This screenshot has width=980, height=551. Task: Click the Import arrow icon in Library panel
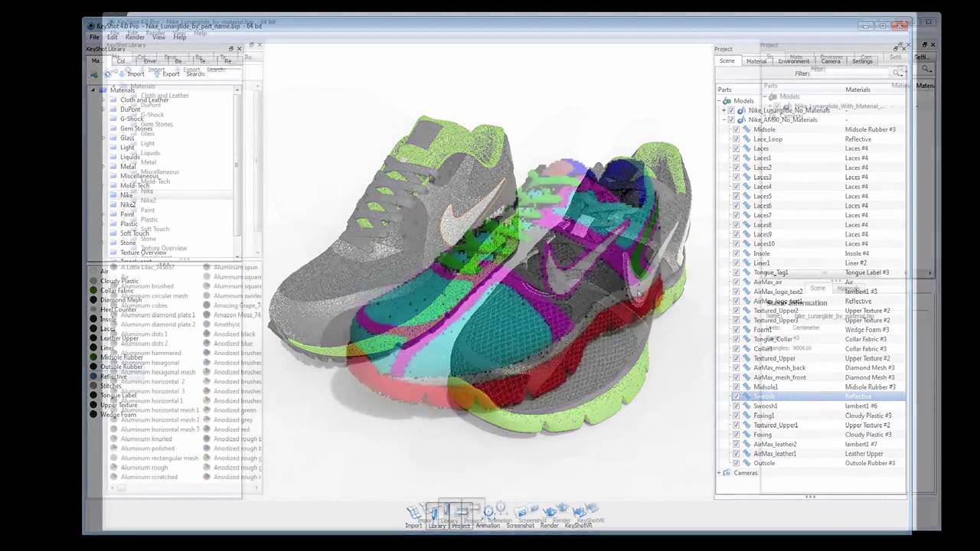122,74
